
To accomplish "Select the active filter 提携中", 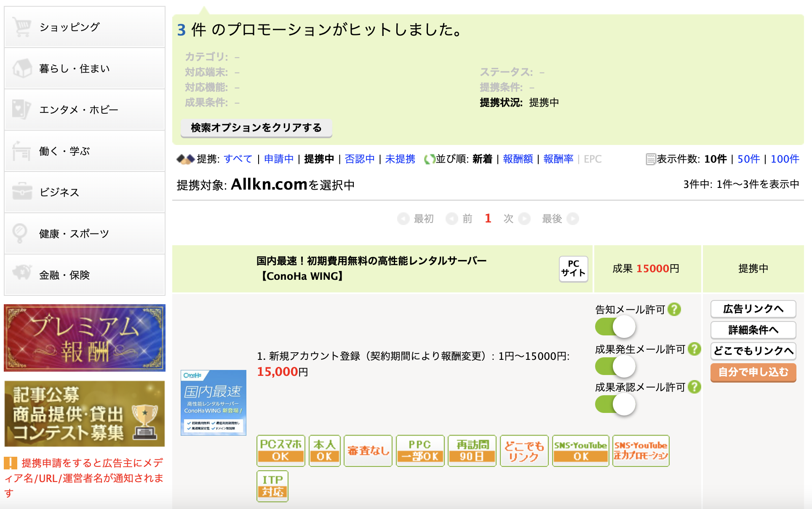I will coord(319,159).
